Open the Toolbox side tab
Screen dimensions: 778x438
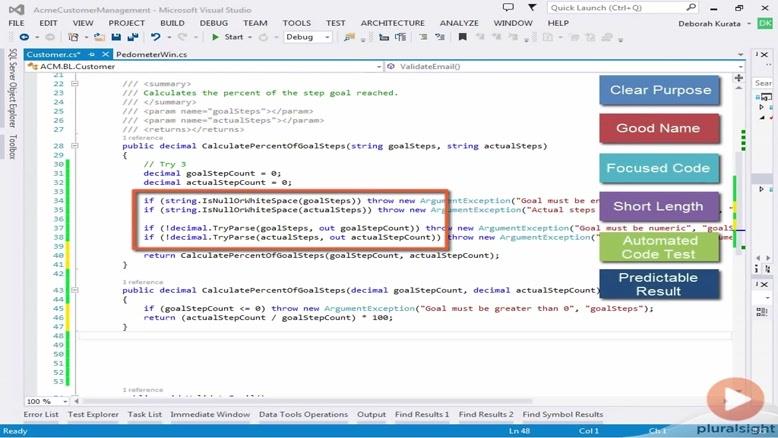pos(12,146)
